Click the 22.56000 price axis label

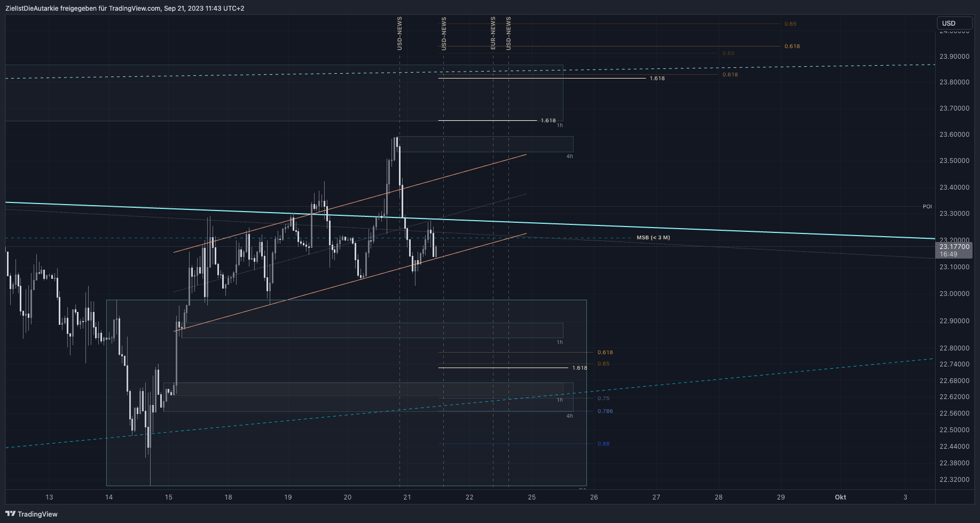954,413
